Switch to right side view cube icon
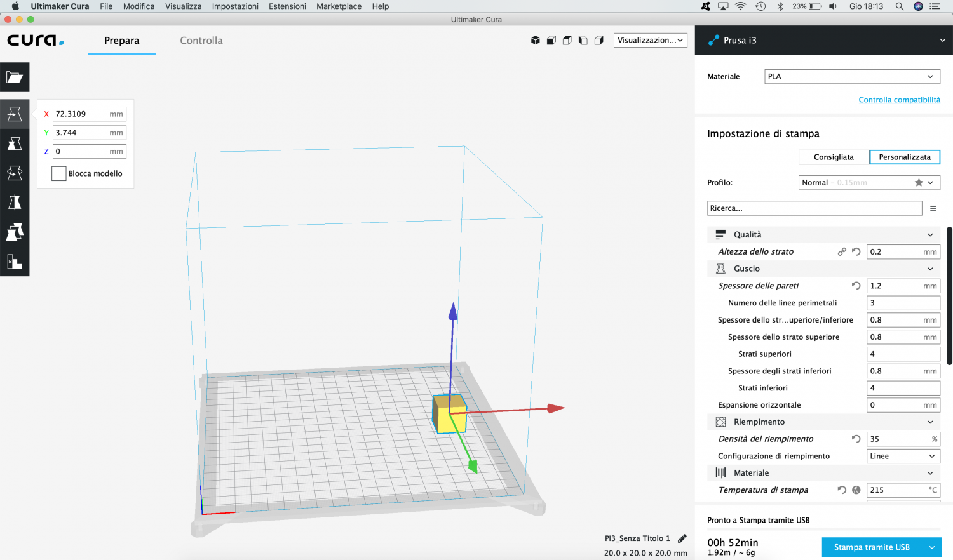The height and width of the screenshot is (560, 953). (599, 41)
